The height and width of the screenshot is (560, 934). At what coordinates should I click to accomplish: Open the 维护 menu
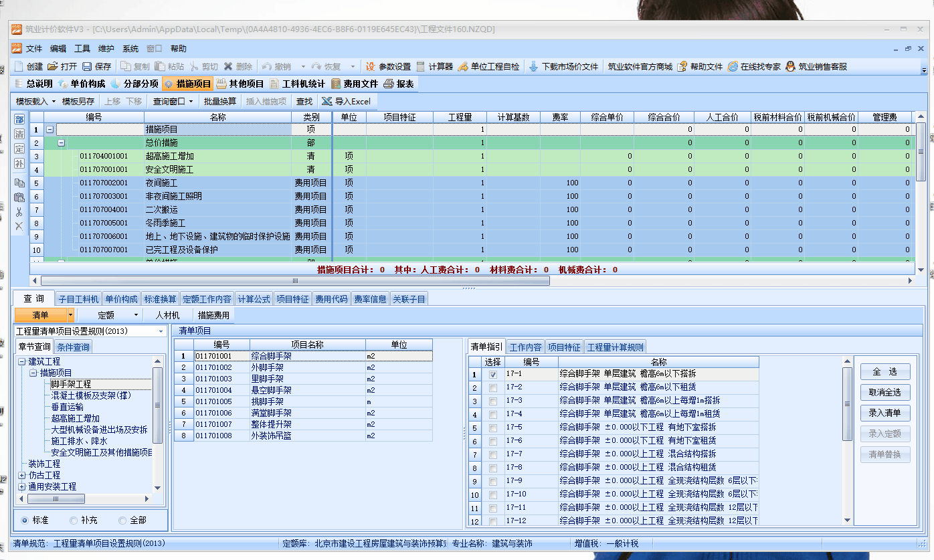coord(106,49)
